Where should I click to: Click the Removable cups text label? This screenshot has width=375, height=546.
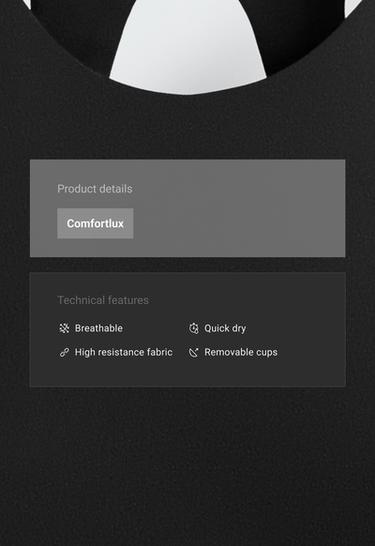point(241,352)
